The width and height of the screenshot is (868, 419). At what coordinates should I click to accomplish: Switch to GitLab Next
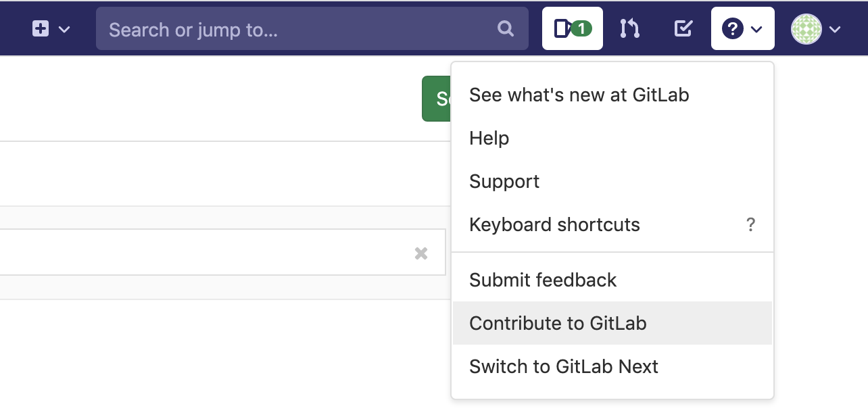coord(563,366)
